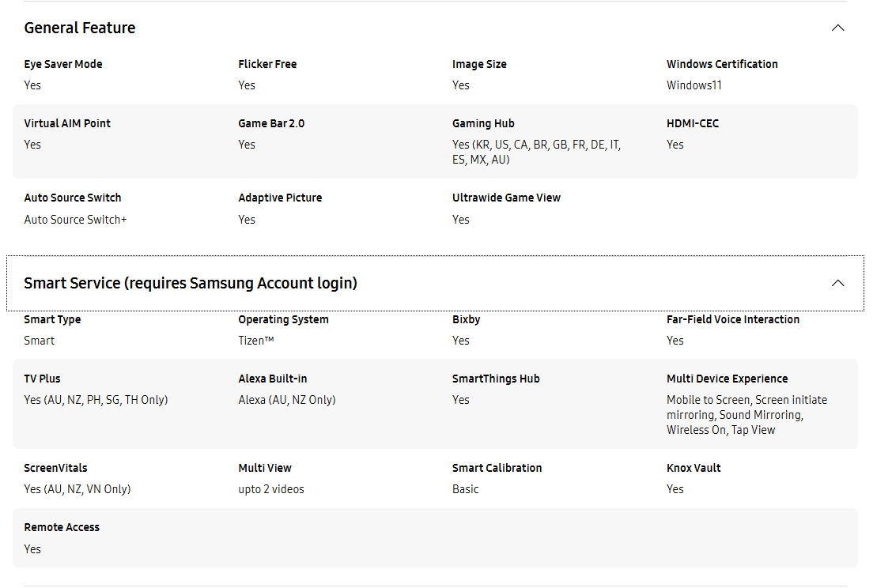Select the Knox Vault label
This screenshot has width=892, height=588.
694,468
